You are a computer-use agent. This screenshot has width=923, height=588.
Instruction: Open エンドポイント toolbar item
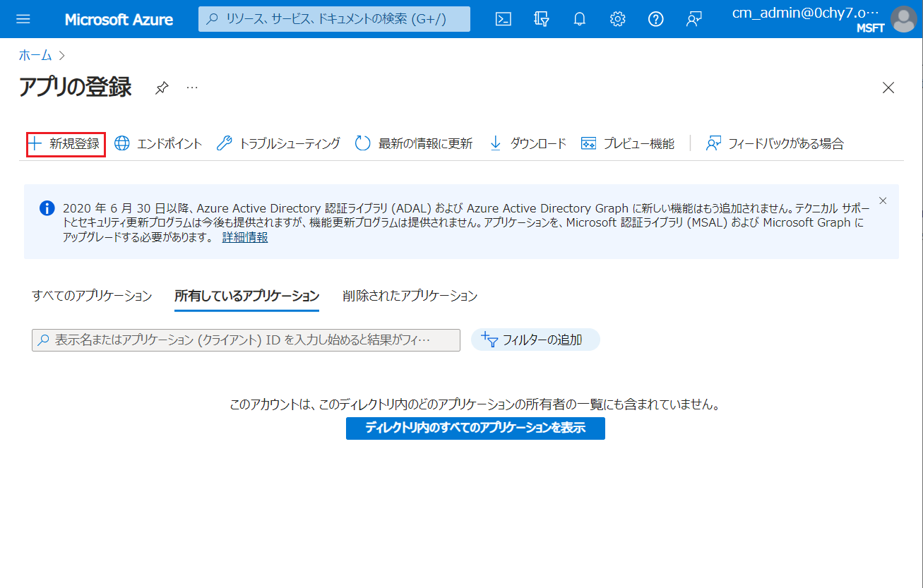point(158,144)
